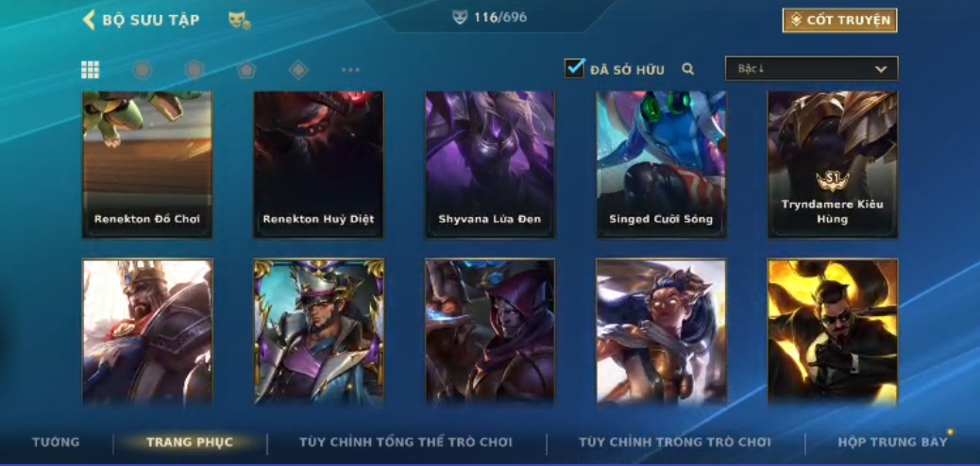Image resolution: width=980 pixels, height=466 pixels.
Task: Open TÙY CHỈNH TRONG TRÒ CHƠI tab
Action: (x=675, y=442)
